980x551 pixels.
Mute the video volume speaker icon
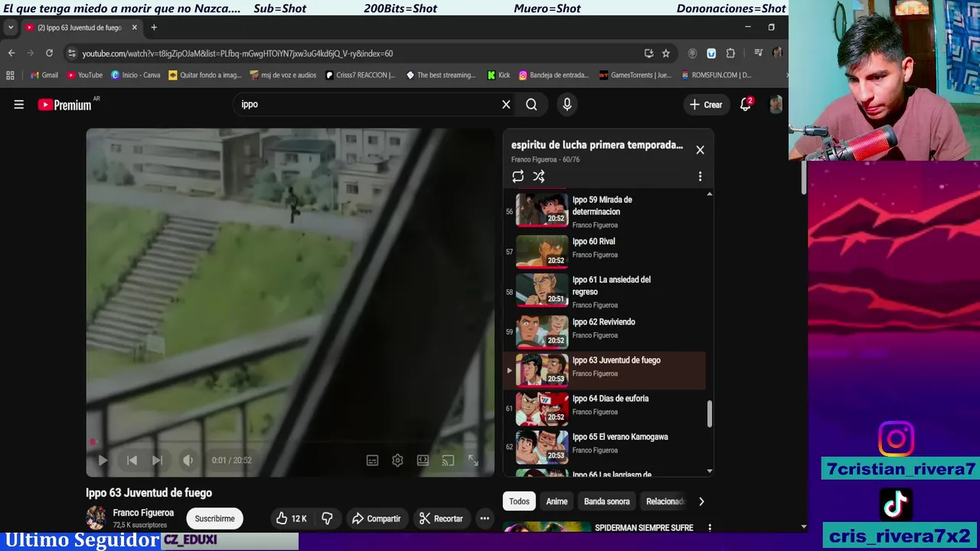(188, 460)
